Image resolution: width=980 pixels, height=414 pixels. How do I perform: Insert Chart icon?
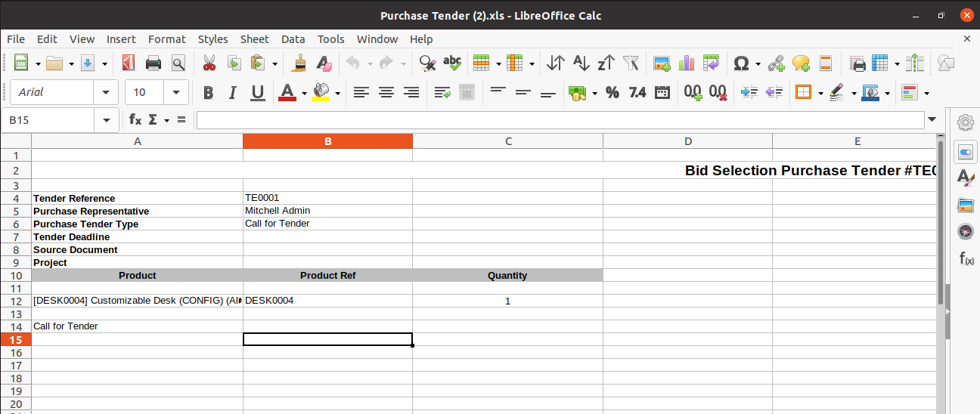coord(687,63)
